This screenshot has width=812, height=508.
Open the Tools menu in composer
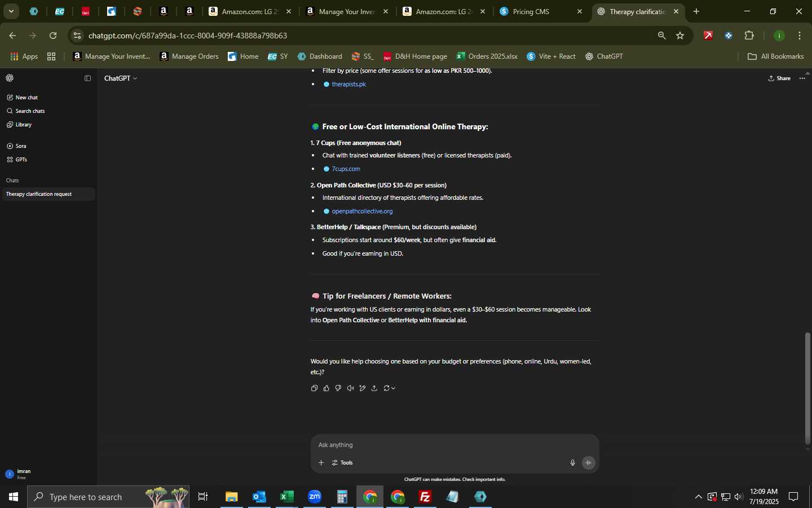tap(342, 463)
